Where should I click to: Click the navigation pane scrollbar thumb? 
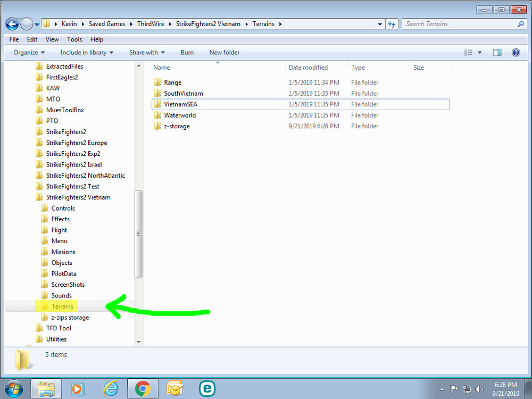coord(138,234)
